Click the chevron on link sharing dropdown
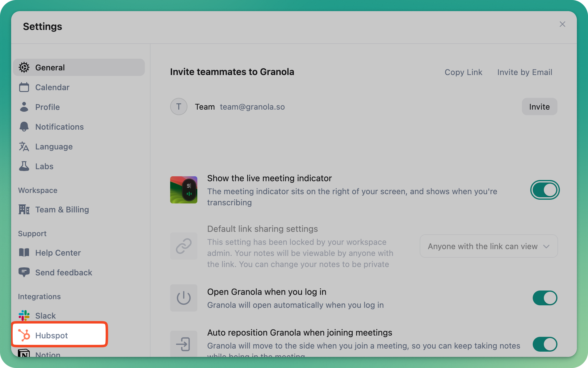Screen dimensions: 588x368 [546, 246]
